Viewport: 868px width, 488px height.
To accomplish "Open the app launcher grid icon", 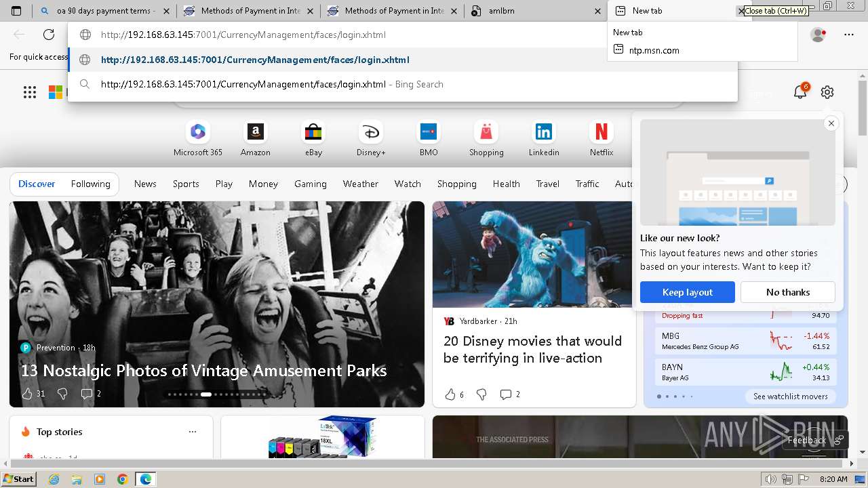I will tap(30, 92).
